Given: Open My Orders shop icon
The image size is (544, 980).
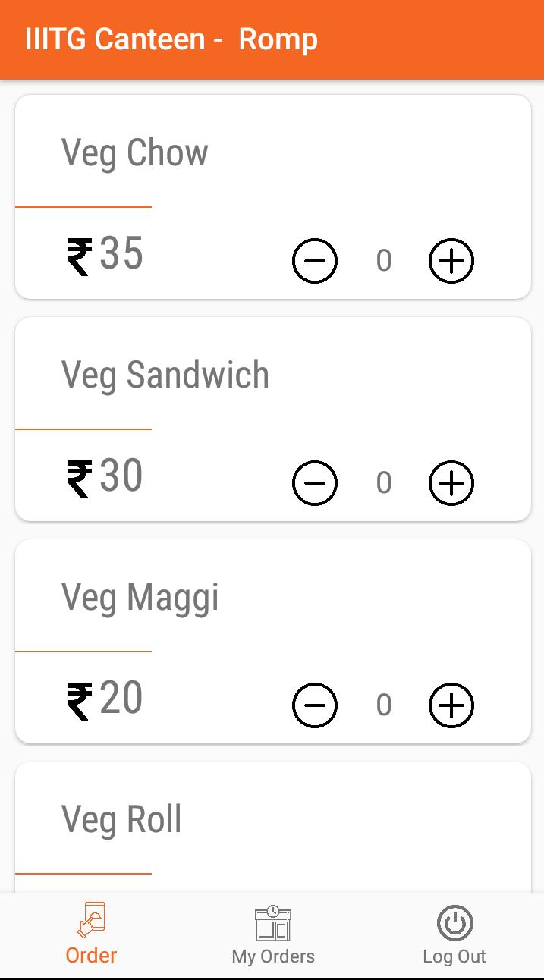Looking at the screenshot, I should (272, 922).
